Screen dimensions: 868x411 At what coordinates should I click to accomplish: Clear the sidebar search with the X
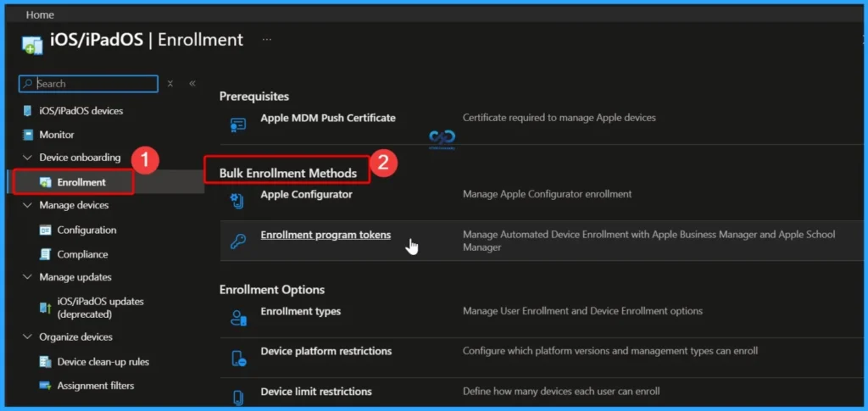[x=170, y=84]
